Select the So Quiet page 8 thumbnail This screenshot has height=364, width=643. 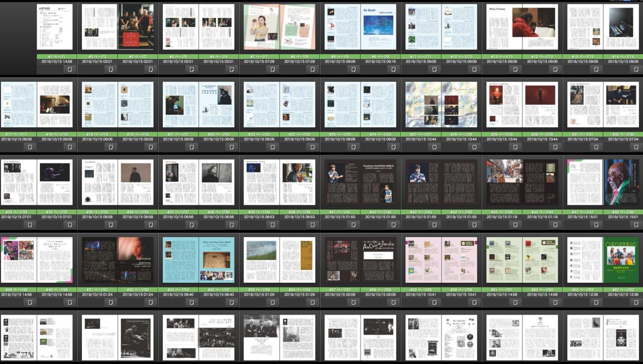tap(378, 27)
